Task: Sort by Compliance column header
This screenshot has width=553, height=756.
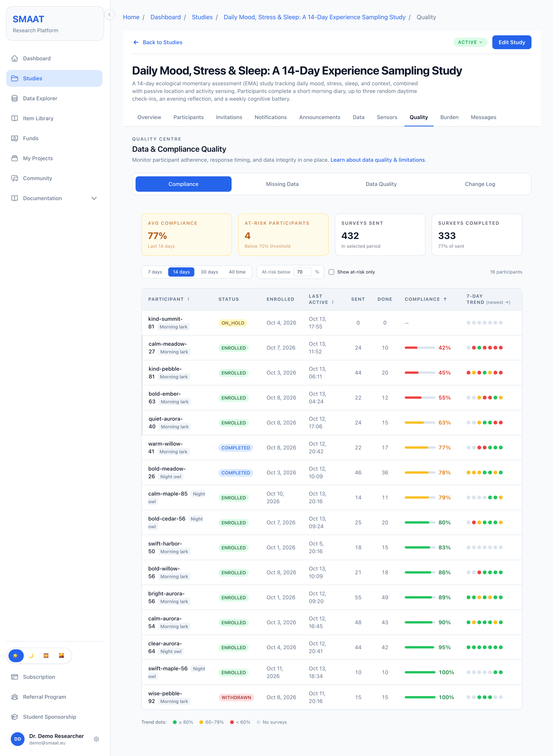Action: 426,299
